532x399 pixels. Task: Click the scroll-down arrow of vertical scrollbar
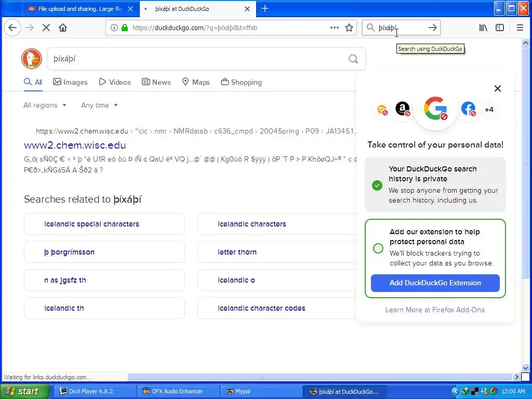coord(525,368)
